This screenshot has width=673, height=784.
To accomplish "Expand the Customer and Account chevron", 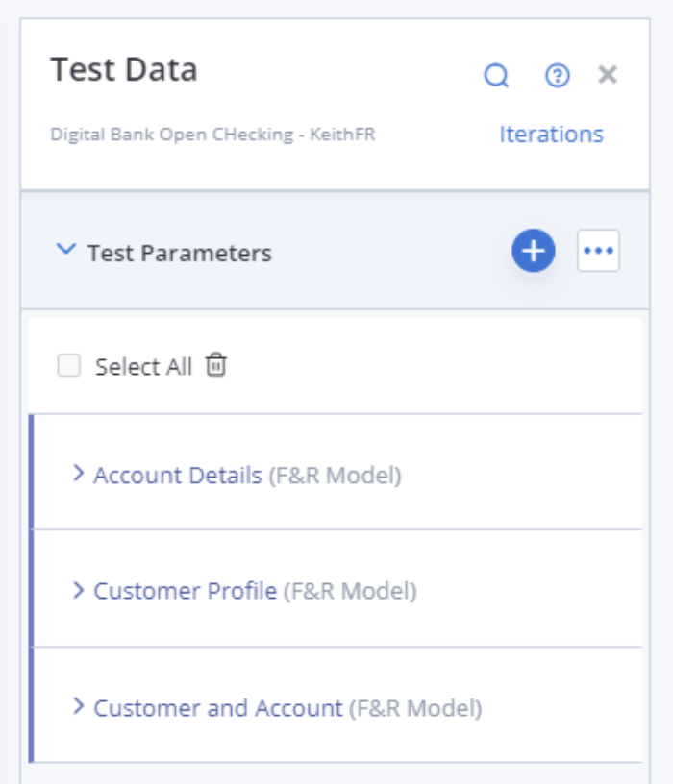I will pyautogui.click(x=78, y=706).
